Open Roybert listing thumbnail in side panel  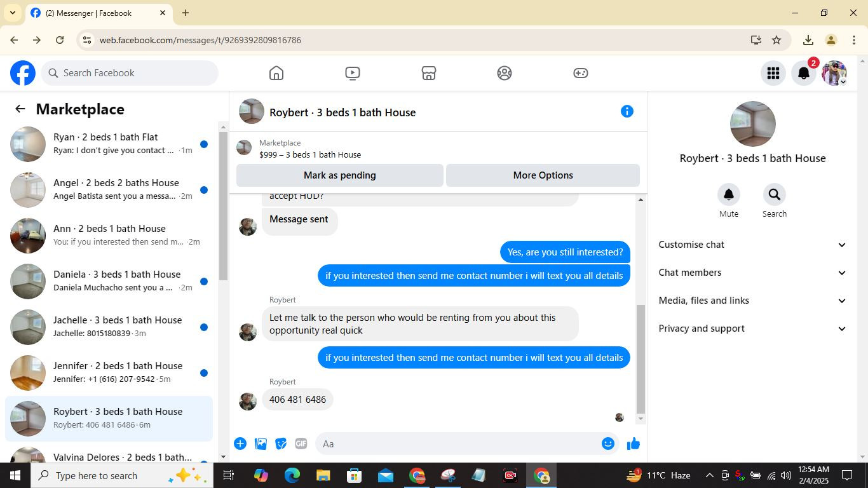[x=753, y=124]
